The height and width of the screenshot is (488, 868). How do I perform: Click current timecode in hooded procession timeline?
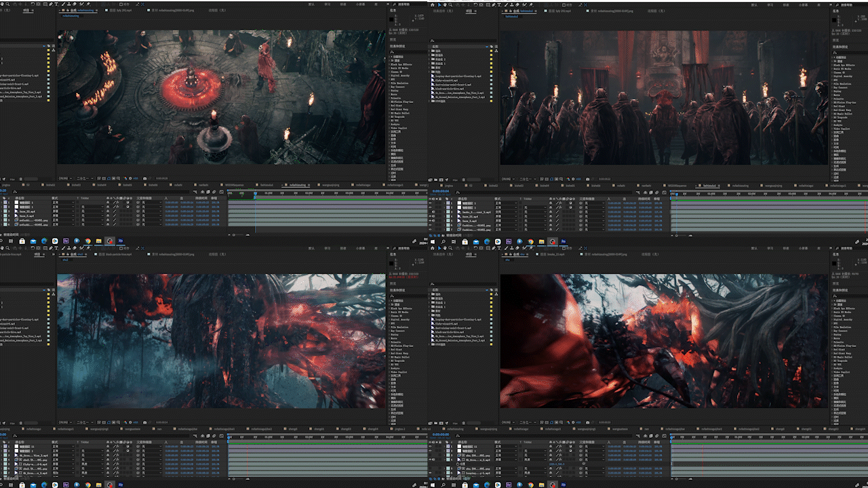click(x=440, y=191)
